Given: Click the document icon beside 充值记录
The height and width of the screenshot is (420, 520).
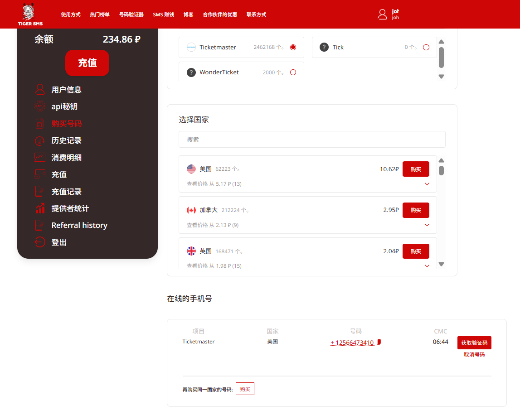Looking at the screenshot, I should tap(40, 192).
